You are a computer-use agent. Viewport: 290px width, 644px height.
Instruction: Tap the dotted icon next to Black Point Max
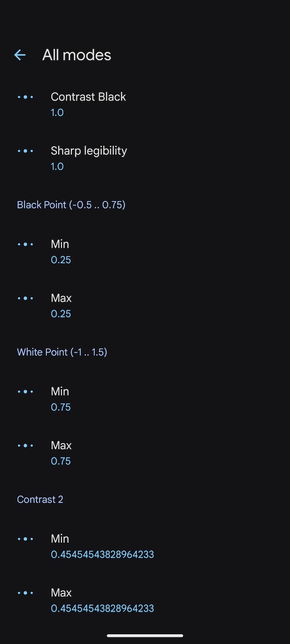(x=26, y=298)
